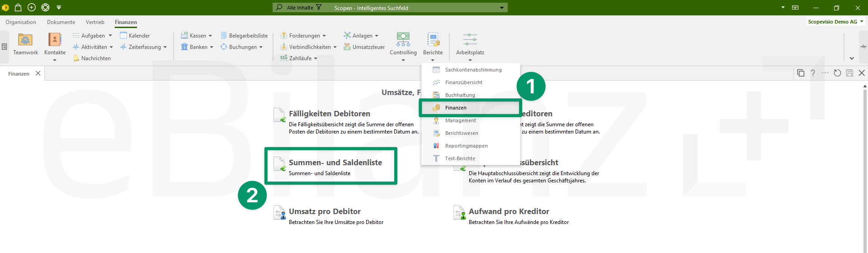Viewport: 868px width, 253px height.
Task: Click the Banken building icon
Action: (x=184, y=47)
